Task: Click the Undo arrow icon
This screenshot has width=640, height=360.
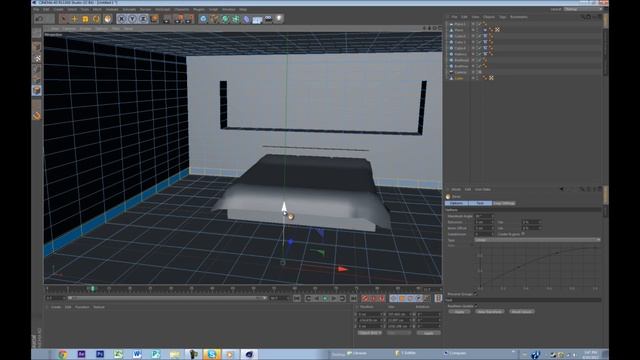Action: point(39,19)
